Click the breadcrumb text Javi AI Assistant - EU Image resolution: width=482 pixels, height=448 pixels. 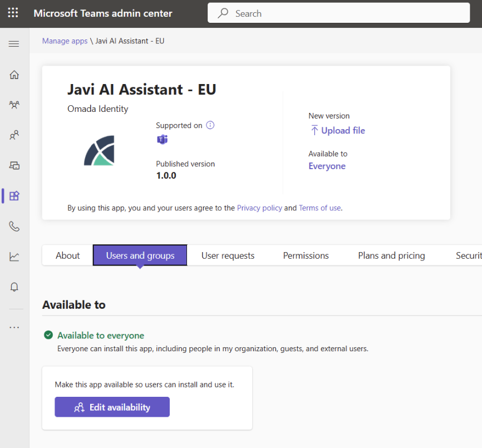(x=130, y=41)
